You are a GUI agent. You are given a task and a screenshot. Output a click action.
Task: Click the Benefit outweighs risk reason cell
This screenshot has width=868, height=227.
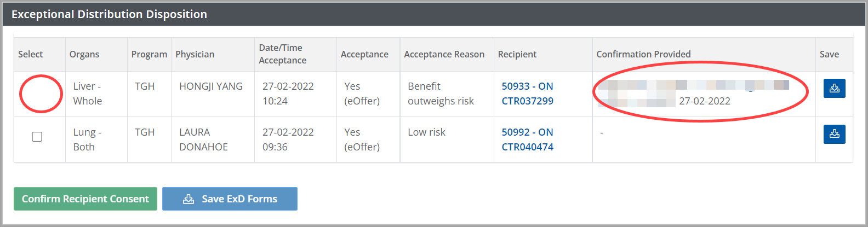click(x=441, y=94)
